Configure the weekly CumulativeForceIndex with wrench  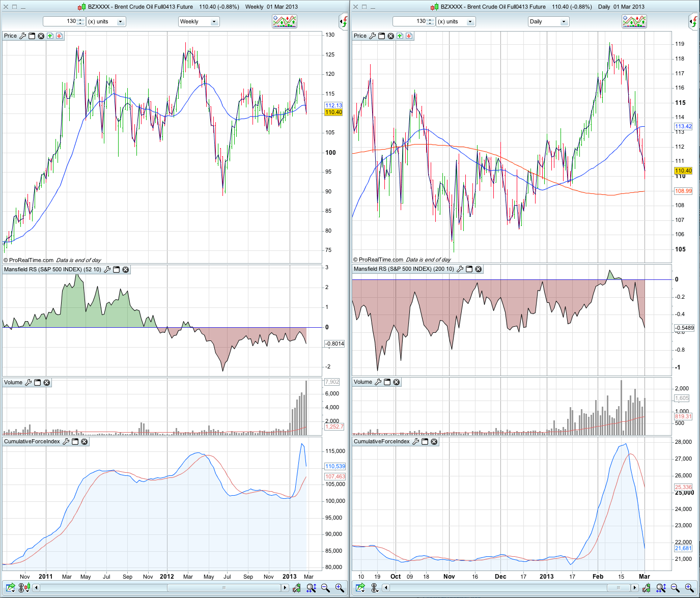[x=66, y=442]
